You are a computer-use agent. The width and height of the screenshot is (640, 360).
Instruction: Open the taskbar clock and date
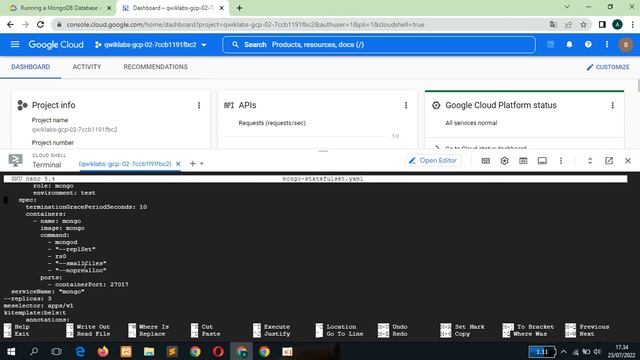pos(622,351)
